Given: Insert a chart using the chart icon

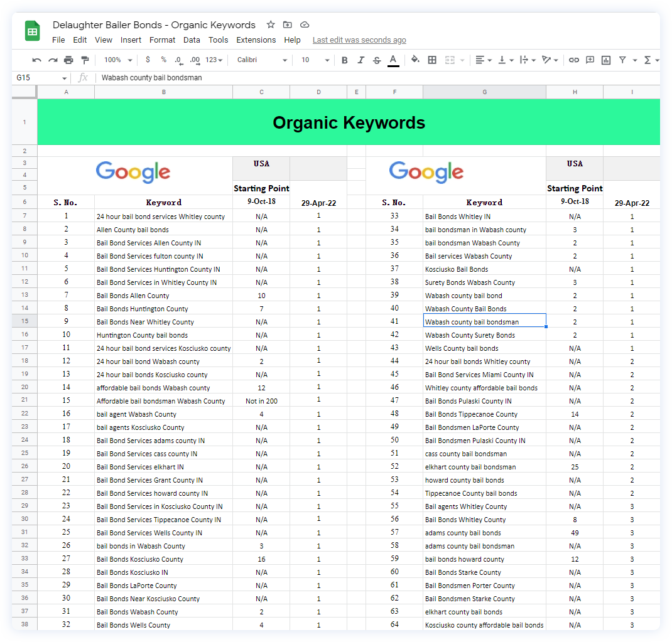Looking at the screenshot, I should (x=605, y=60).
